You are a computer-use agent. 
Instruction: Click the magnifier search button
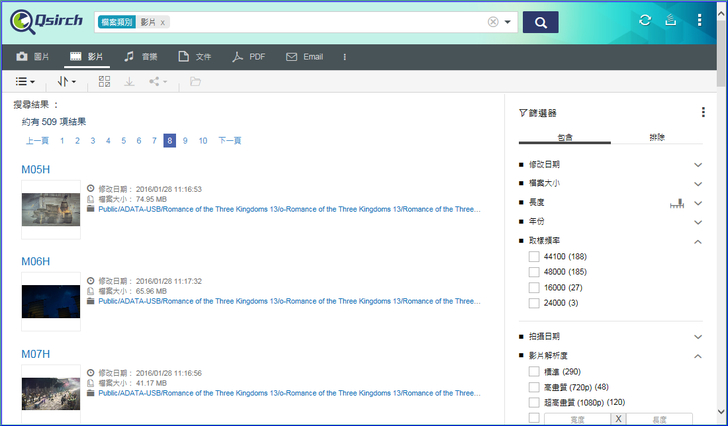[540, 22]
